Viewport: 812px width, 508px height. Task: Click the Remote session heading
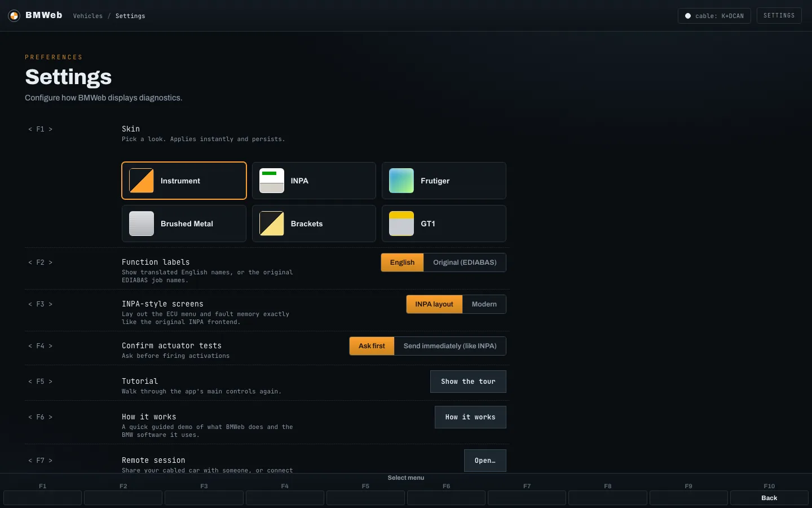pos(153,460)
